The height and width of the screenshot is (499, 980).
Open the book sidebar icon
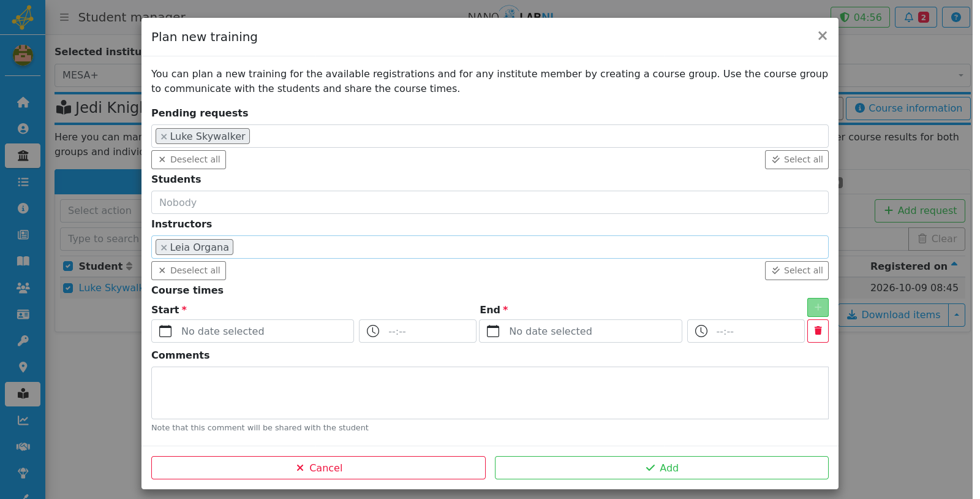click(x=23, y=261)
